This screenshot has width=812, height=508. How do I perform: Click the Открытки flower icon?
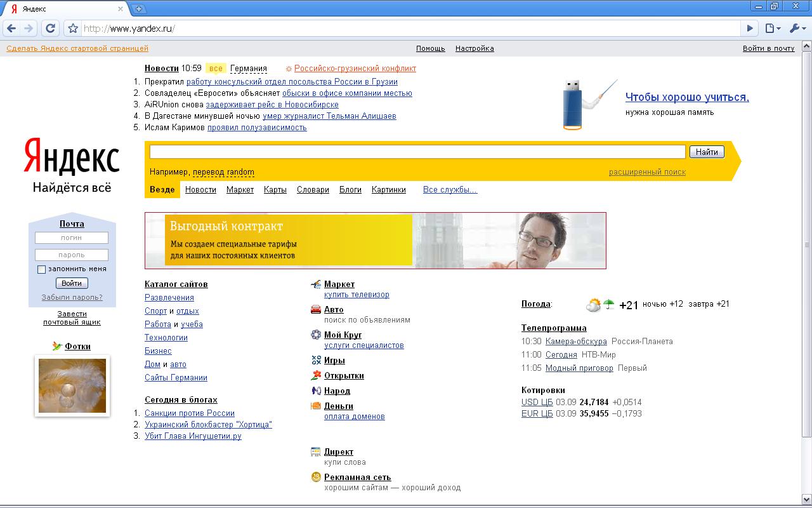[x=316, y=375]
